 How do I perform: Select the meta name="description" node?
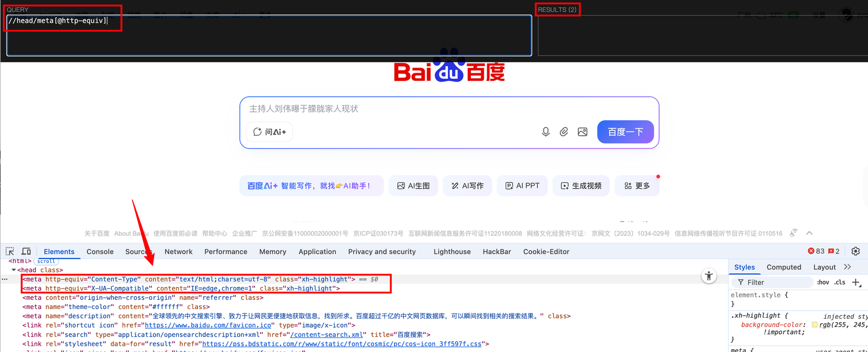296,316
